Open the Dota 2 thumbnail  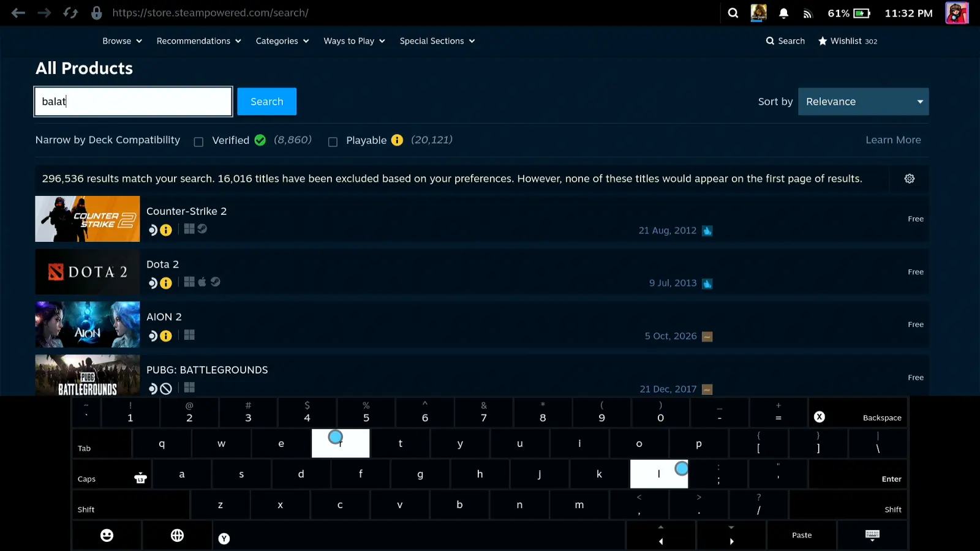tap(88, 272)
